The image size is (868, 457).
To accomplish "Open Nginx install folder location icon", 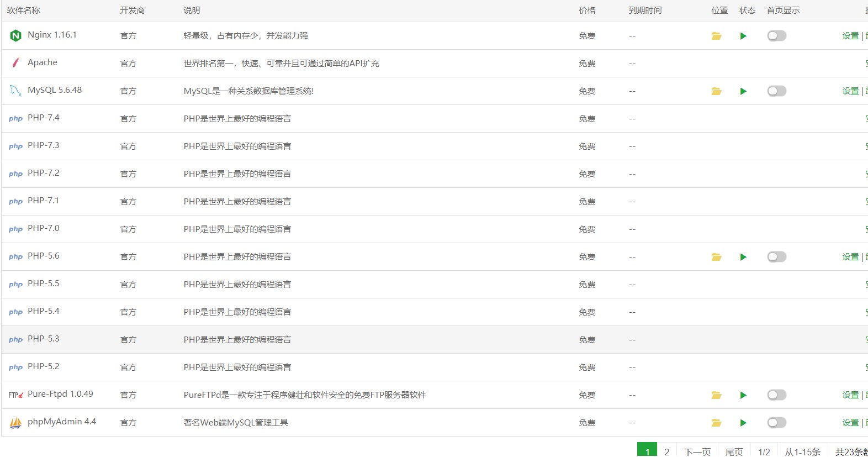I will pos(716,36).
